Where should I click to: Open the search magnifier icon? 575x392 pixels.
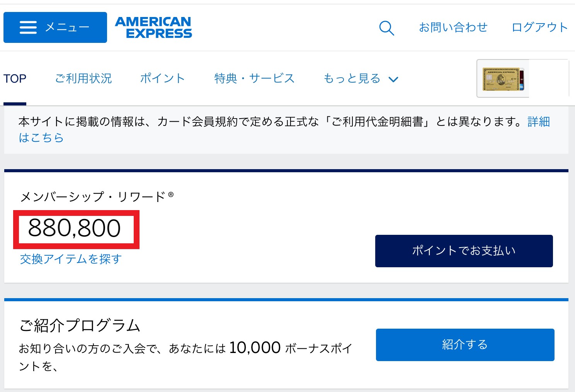click(386, 28)
